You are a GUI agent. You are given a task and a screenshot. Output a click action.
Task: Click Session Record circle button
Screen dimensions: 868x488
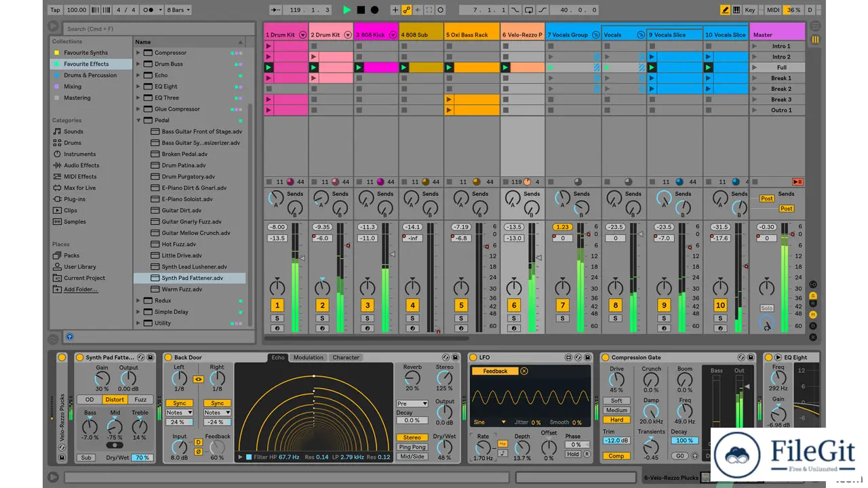click(x=440, y=10)
